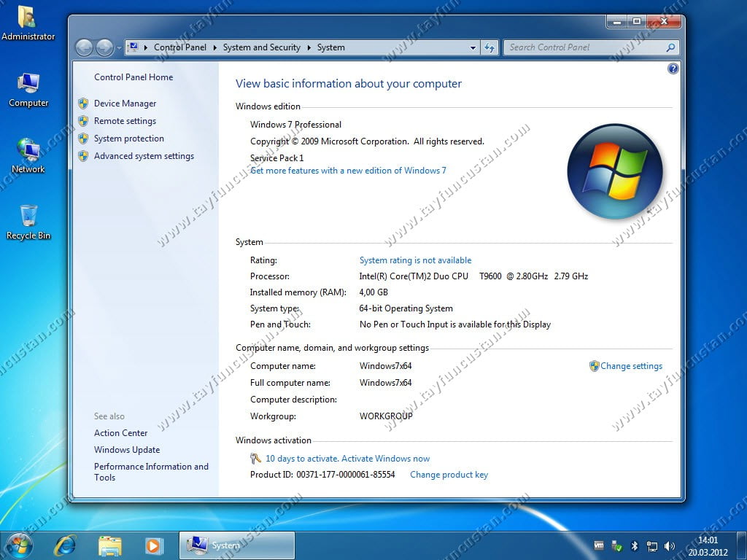Open Device Manager
Viewport: 747px width, 560px height.
point(125,104)
